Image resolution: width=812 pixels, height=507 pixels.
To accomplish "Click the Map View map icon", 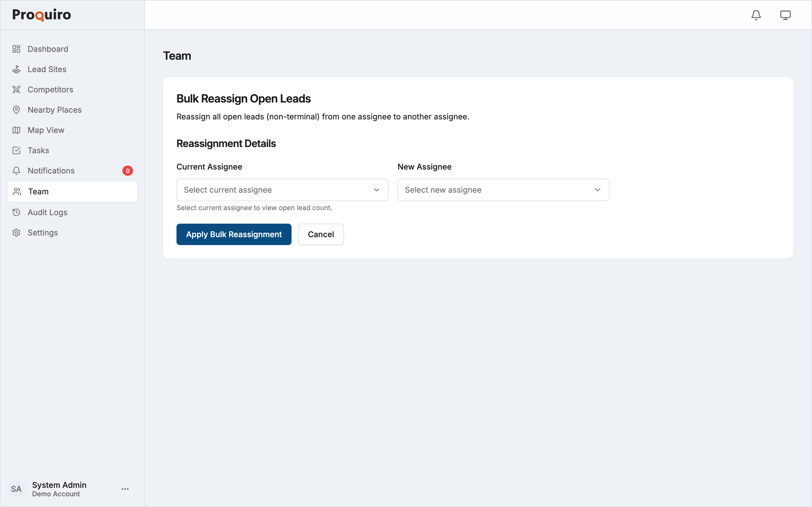I will 16,130.
